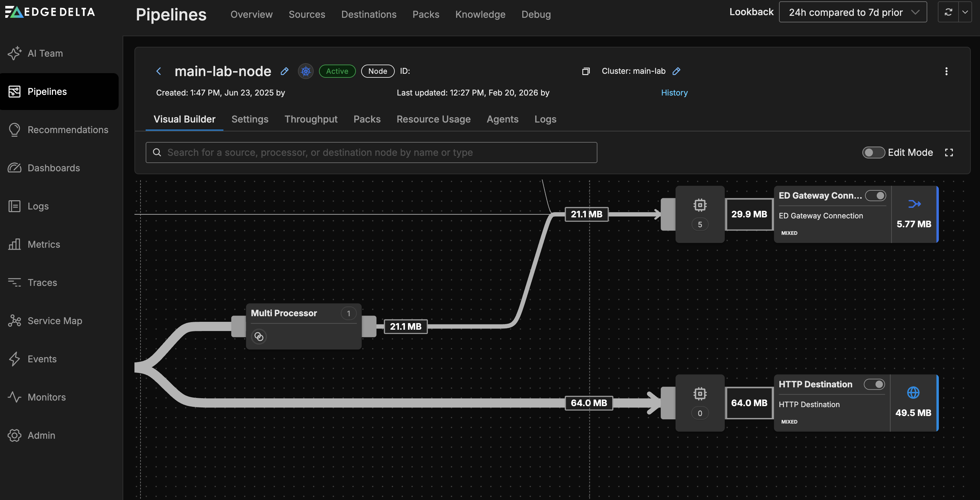Open the Dashboards panel

click(54, 168)
